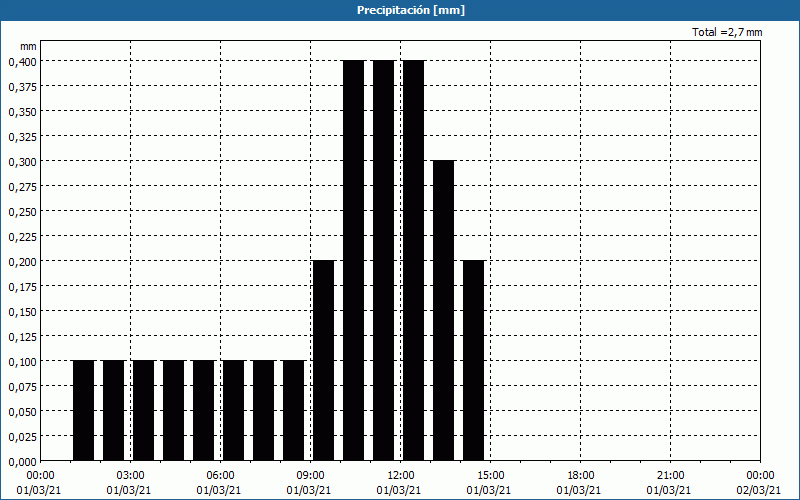The image size is (800, 500).
Task: Select the 0,100 bar starting at 06:00
Action: [234, 411]
